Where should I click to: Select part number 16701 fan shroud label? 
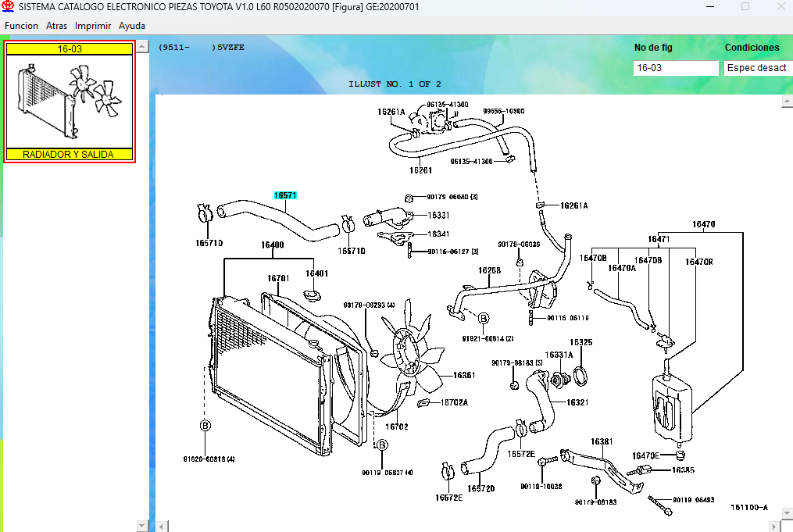[x=278, y=278]
